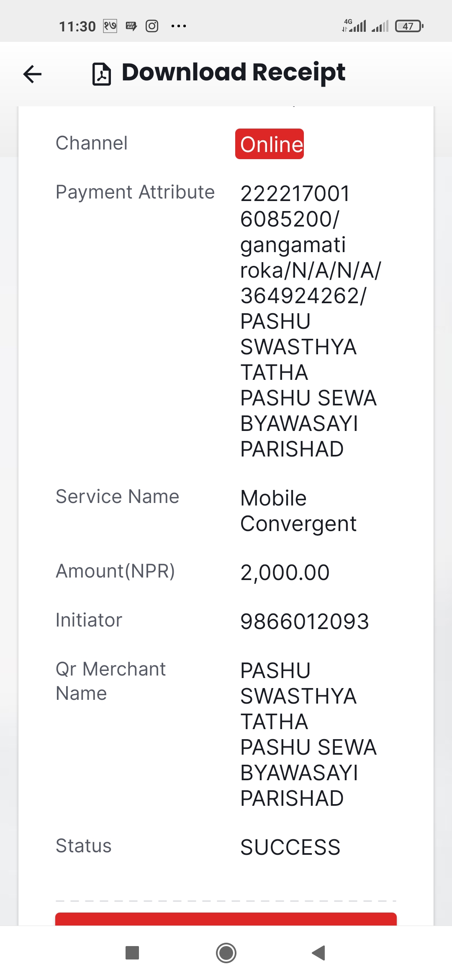Open Download Receipt
This screenshot has width=452, height=980.
click(233, 72)
